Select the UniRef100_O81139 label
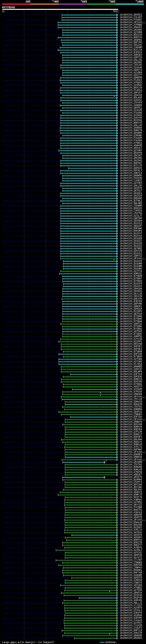This screenshot has width=146, height=644. [x=131, y=296]
